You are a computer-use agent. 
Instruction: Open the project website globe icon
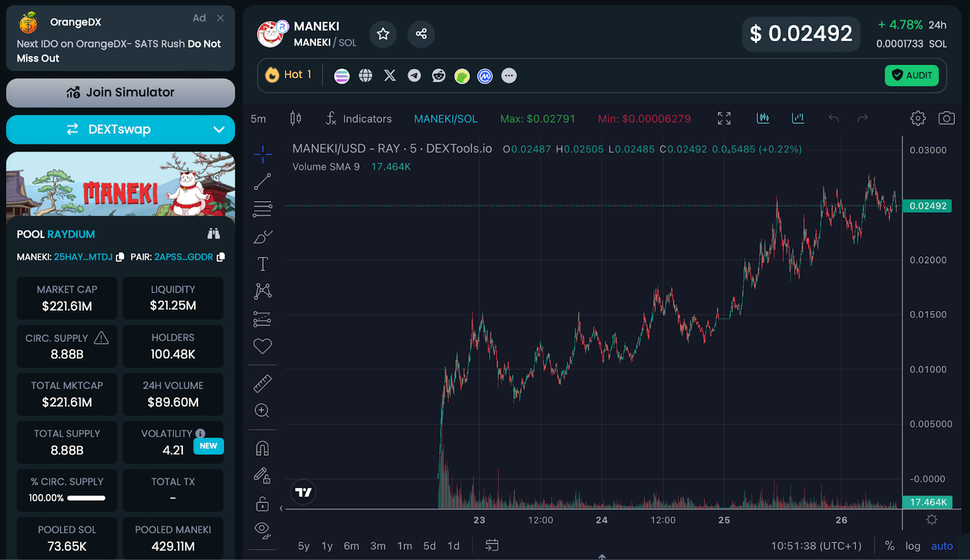[366, 76]
